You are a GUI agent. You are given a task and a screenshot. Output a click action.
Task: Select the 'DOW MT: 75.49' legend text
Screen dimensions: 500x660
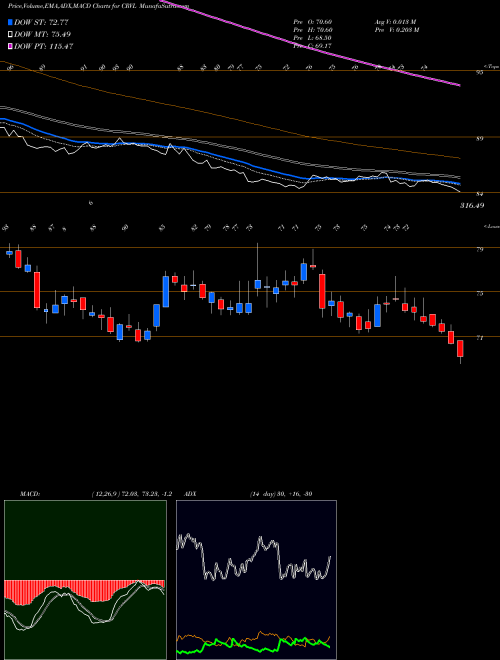pos(41,34)
